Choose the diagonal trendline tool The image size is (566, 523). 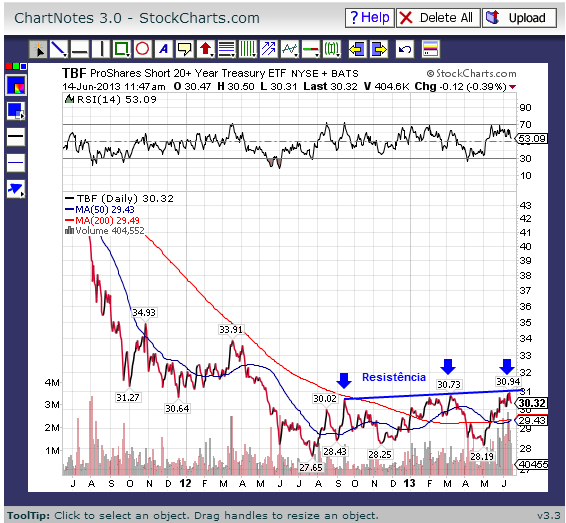click(x=59, y=49)
